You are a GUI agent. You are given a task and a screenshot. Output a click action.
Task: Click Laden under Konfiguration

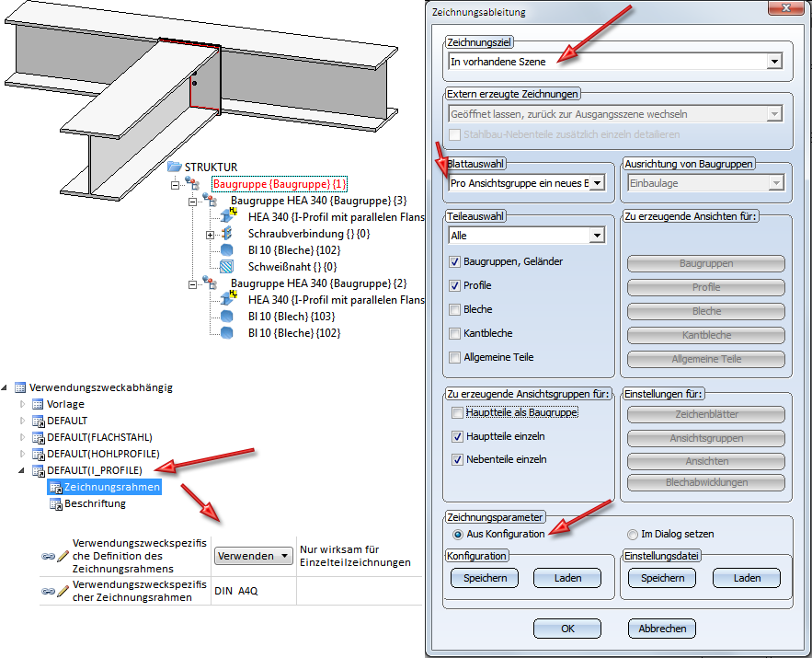(x=567, y=578)
